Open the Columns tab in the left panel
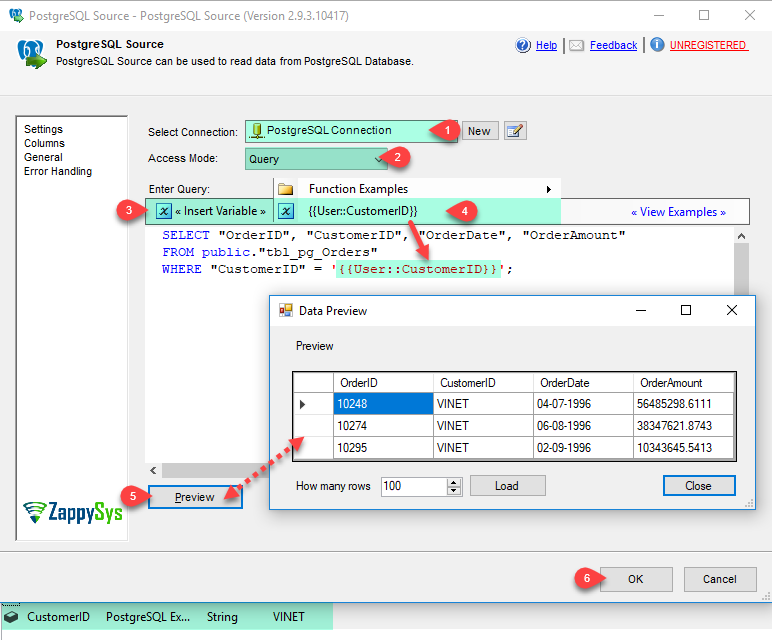772x640 pixels. 44,143
